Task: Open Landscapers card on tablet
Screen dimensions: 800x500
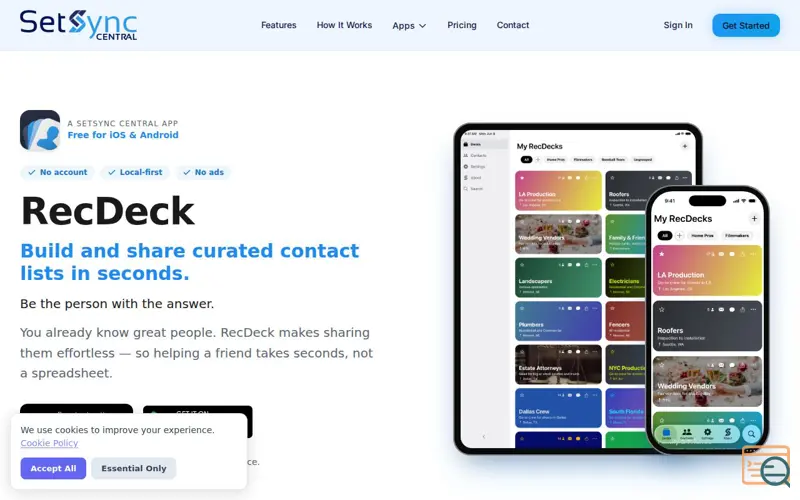Action: coord(558,278)
